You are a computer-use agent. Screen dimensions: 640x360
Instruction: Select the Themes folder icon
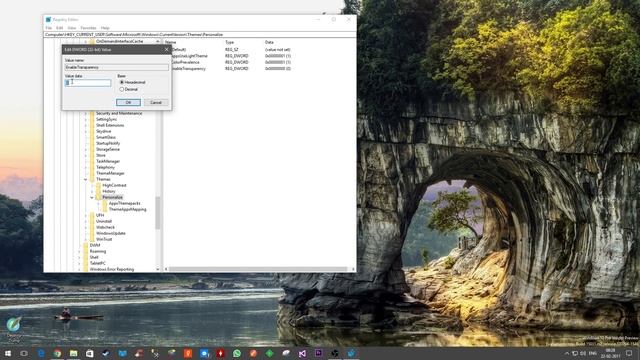[x=92, y=179]
